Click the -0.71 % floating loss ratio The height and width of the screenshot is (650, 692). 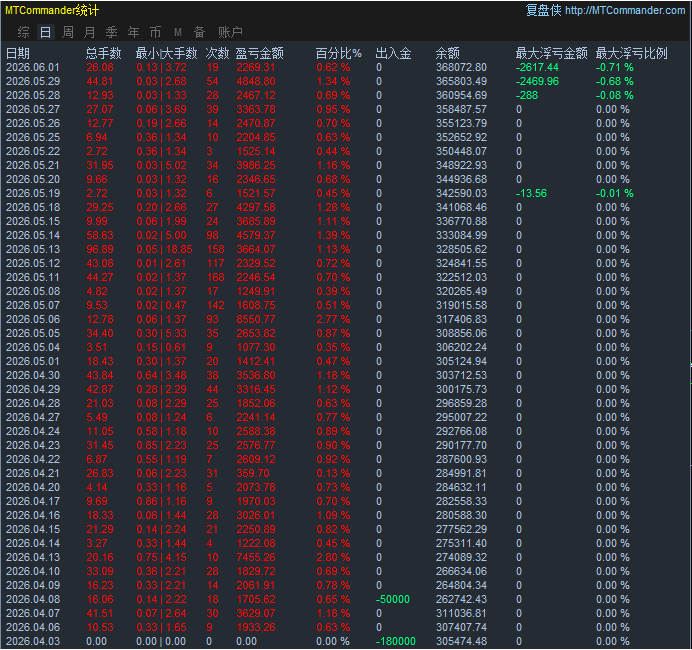(x=615, y=68)
